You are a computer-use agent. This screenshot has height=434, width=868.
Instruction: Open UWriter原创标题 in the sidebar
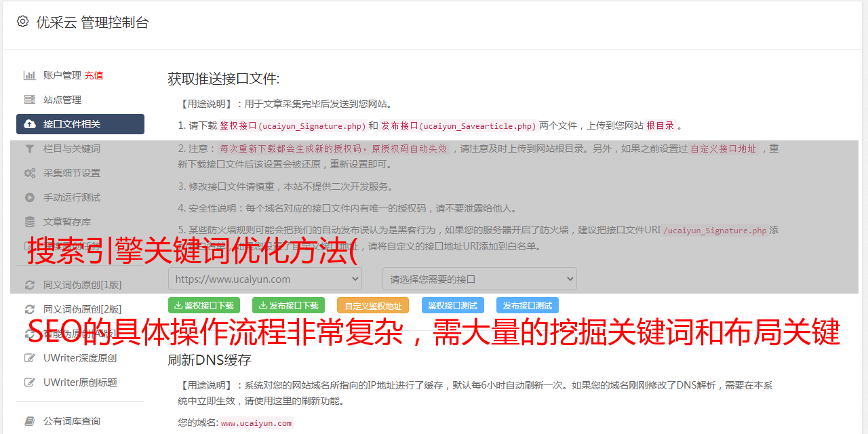click(80, 382)
